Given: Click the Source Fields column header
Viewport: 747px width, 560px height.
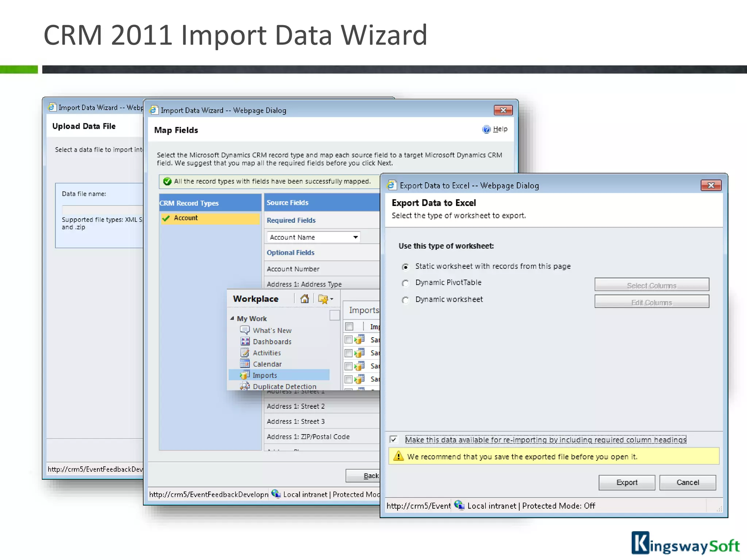Looking at the screenshot, I should [322, 203].
